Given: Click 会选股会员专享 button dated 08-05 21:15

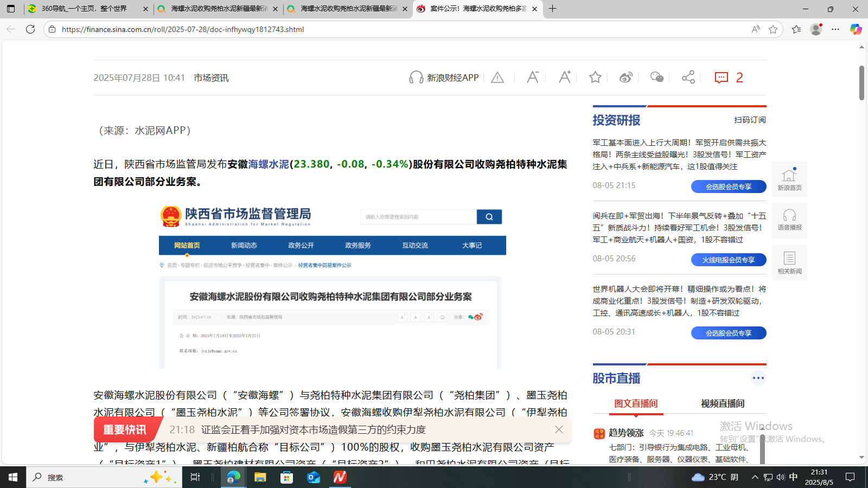Looking at the screenshot, I should tap(729, 187).
